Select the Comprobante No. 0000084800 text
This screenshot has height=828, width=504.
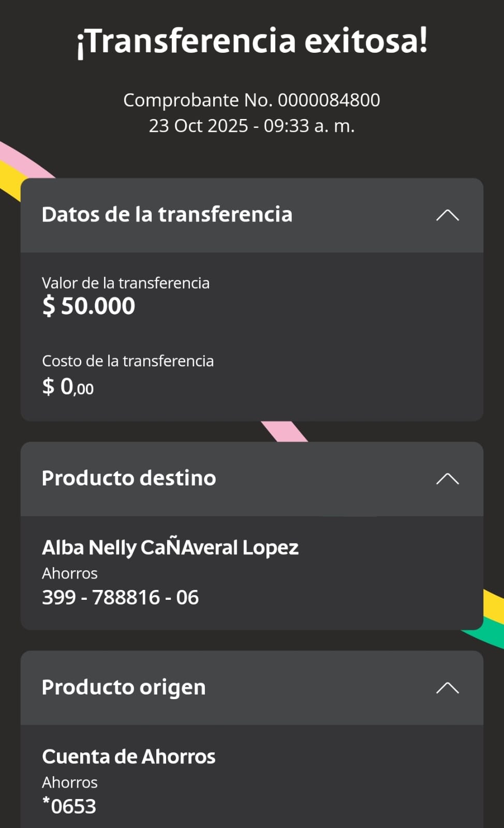click(x=251, y=100)
